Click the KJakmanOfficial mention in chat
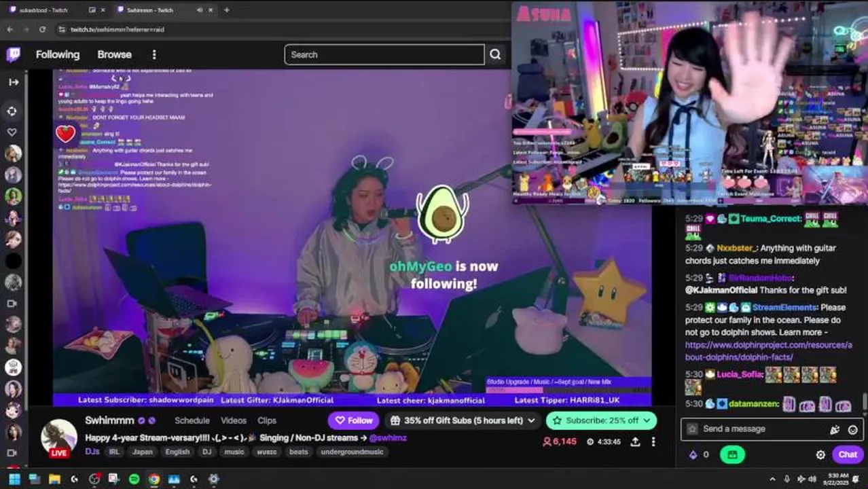Image resolution: width=868 pixels, height=489 pixels. click(x=721, y=290)
